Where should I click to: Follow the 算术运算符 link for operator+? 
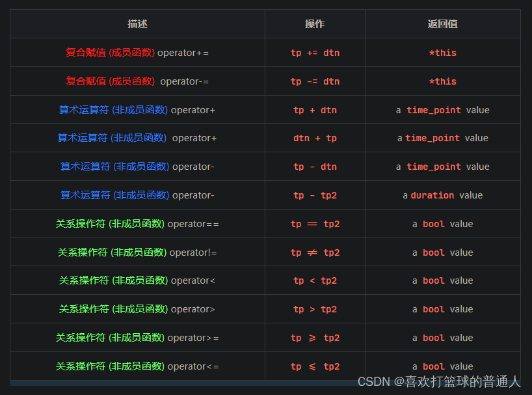pyautogui.click(x=85, y=109)
